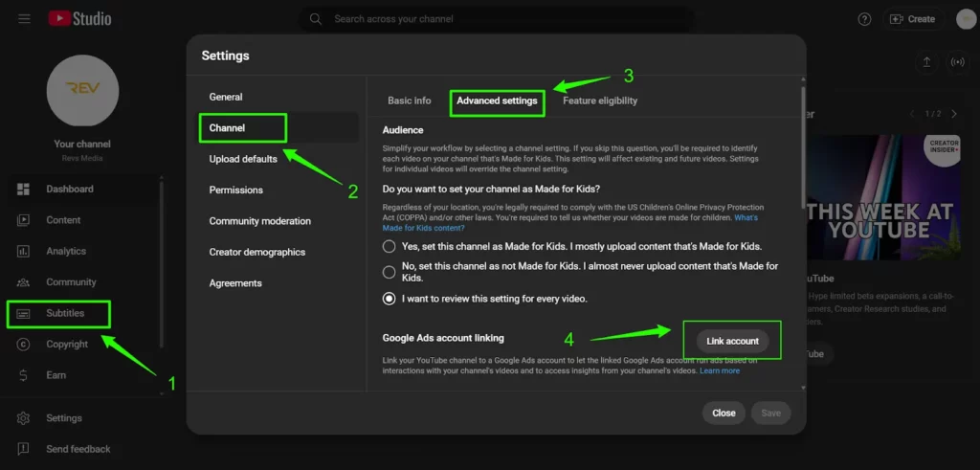
Task: Click the Dashboard grid icon in the sidebar
Action: [23, 190]
